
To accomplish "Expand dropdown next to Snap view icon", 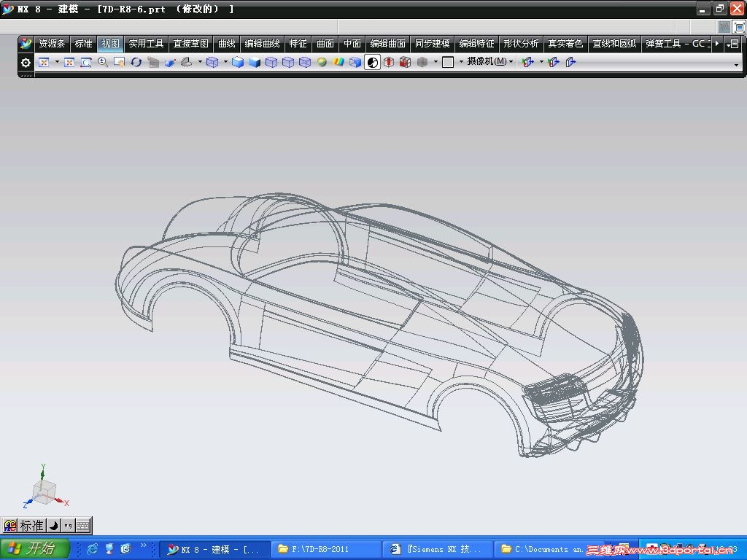I will (x=200, y=62).
